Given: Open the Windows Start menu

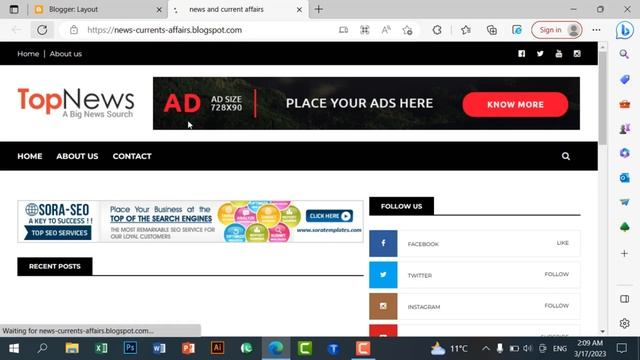Looking at the screenshot, I should [13, 348].
